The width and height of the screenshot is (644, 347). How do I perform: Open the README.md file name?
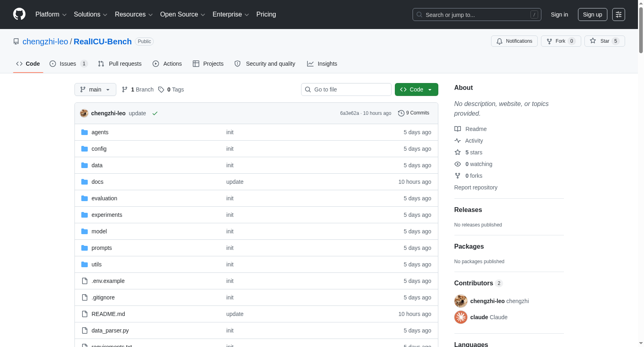coord(108,314)
